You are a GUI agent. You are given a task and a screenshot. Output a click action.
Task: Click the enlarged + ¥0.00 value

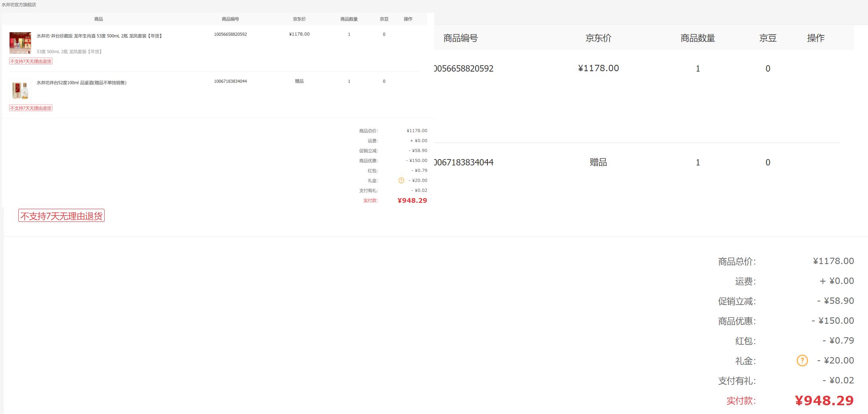[837, 281]
